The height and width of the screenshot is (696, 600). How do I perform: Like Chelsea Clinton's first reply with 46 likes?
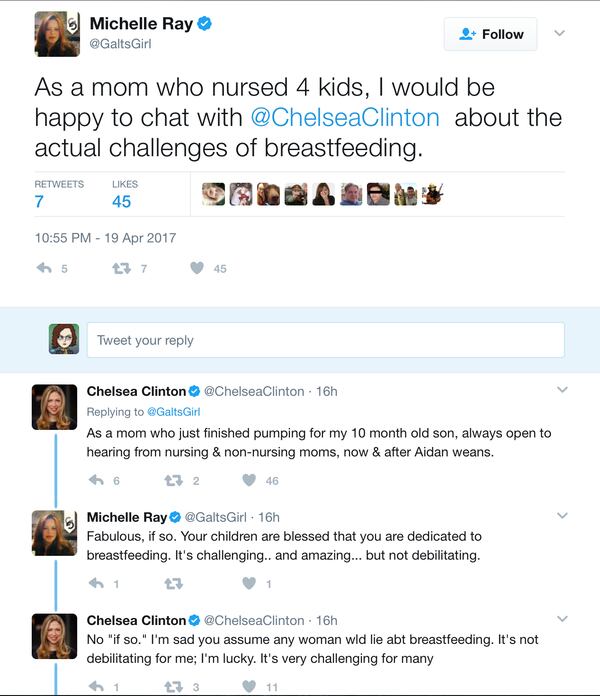[248, 481]
